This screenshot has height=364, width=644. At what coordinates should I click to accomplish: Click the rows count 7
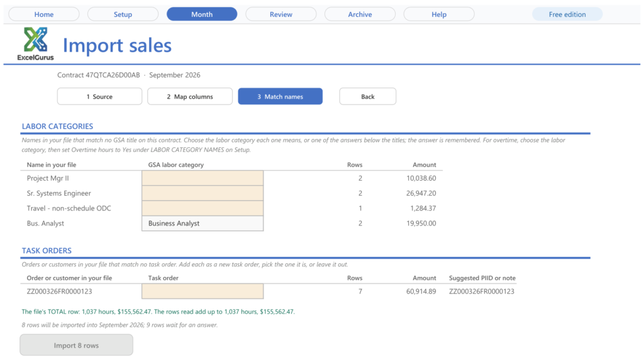(360, 291)
